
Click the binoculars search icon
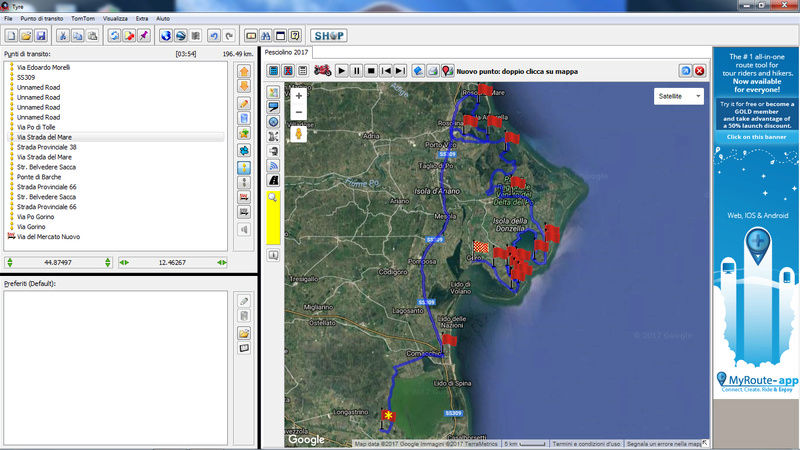(x=265, y=36)
